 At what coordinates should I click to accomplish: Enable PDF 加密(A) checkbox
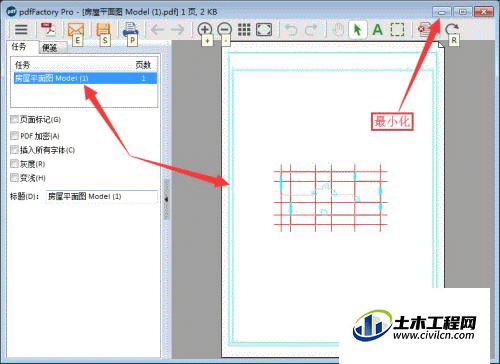click(x=14, y=135)
